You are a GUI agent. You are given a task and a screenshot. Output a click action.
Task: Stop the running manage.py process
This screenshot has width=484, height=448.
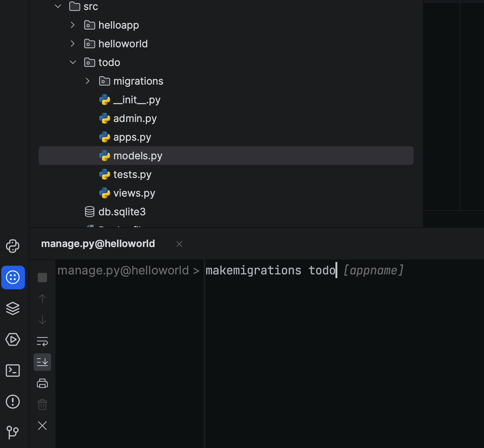coord(42,278)
